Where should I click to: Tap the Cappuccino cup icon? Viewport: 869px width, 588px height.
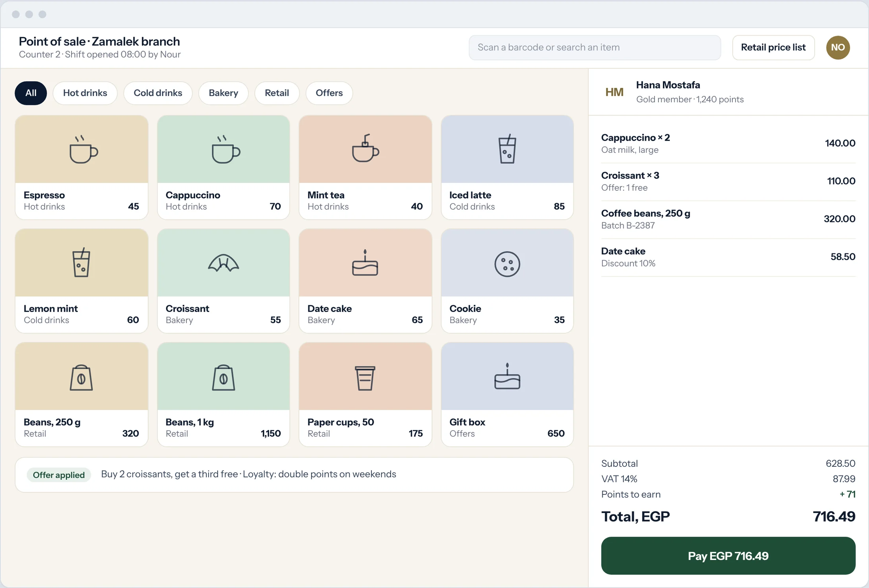point(226,149)
